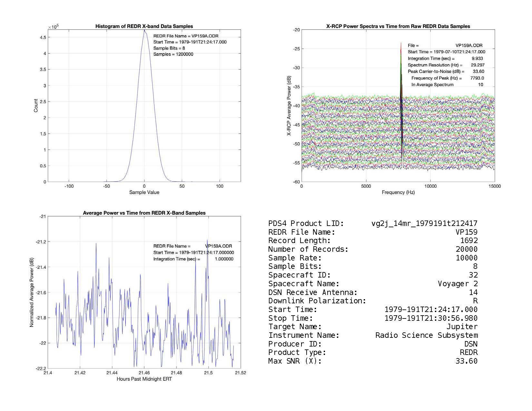Click the Average Power vs Time title

pos(144,213)
